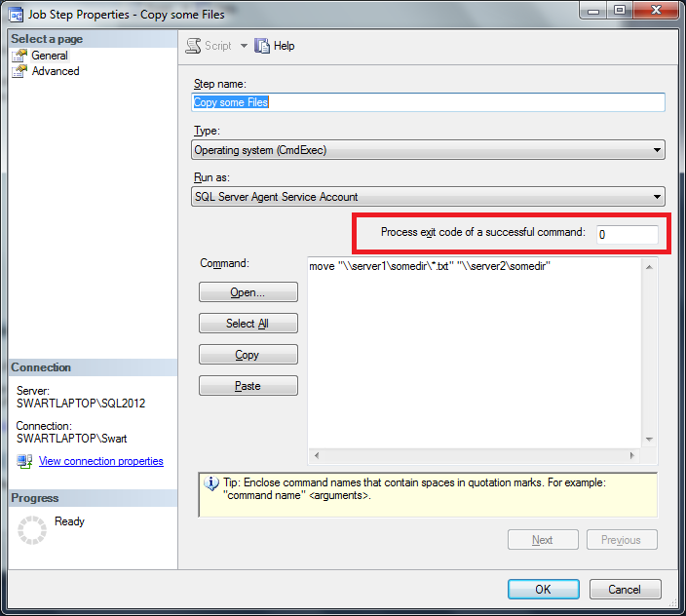The width and height of the screenshot is (686, 616).
Task: Click the Cancel button
Action: [x=625, y=589]
